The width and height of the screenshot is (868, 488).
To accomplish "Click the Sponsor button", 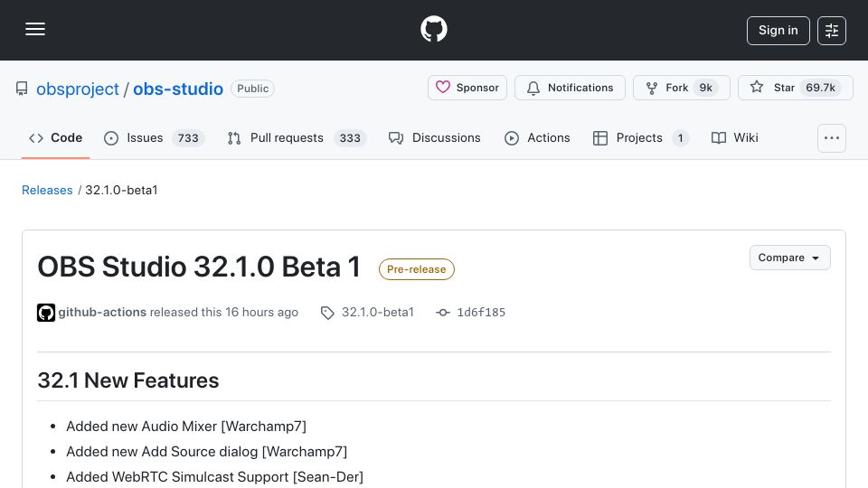I will tap(467, 88).
